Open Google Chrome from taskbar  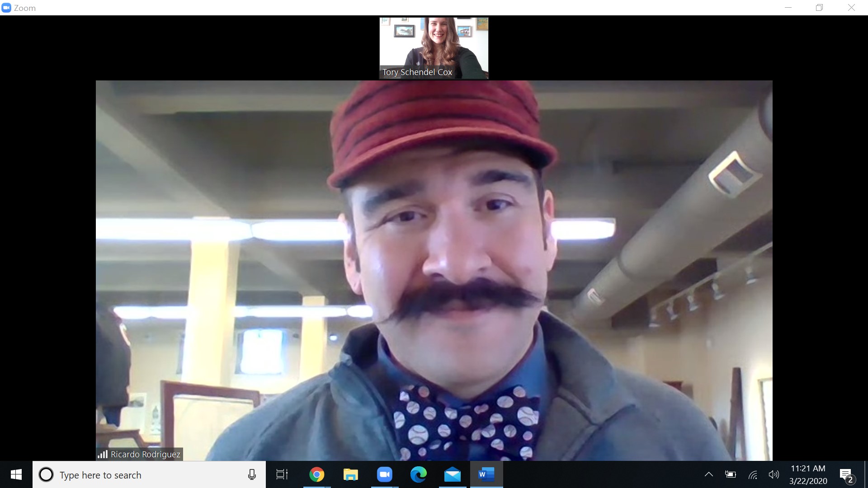point(316,474)
